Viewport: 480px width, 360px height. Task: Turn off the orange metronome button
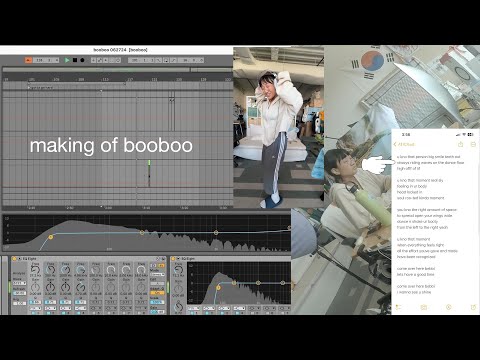tap(29, 60)
